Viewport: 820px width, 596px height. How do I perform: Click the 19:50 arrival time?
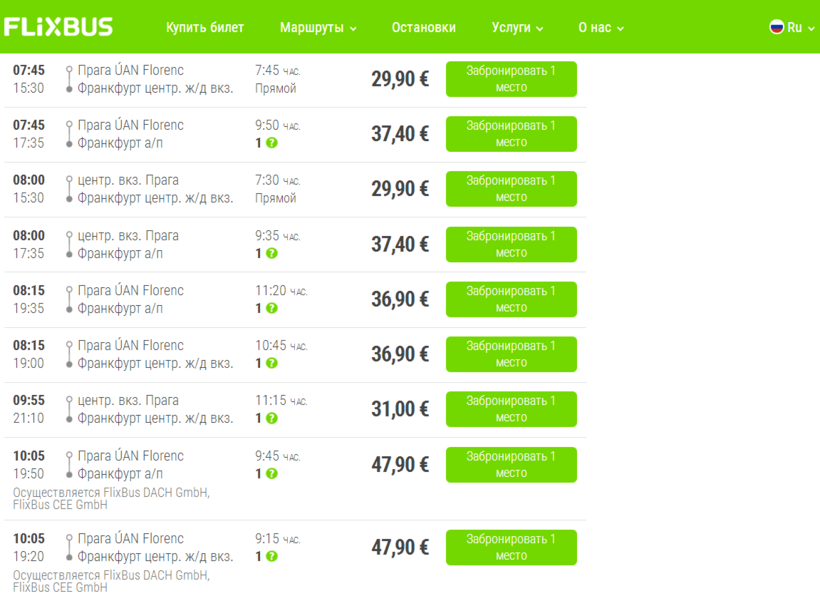[29, 474]
